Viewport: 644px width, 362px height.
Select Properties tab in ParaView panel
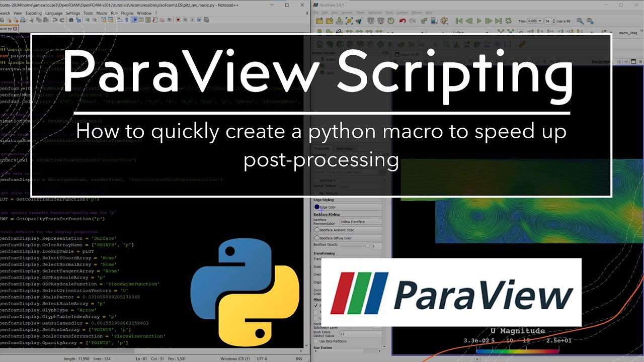[321, 149]
